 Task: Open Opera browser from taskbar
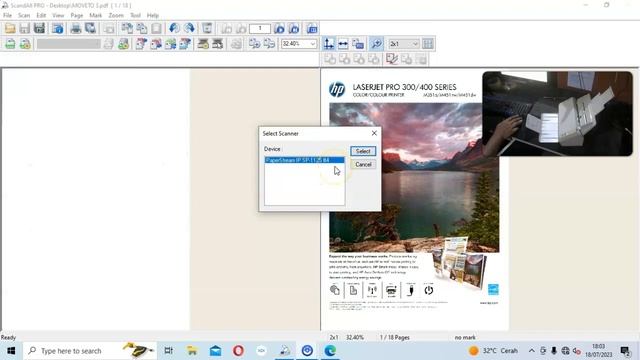[238, 351]
